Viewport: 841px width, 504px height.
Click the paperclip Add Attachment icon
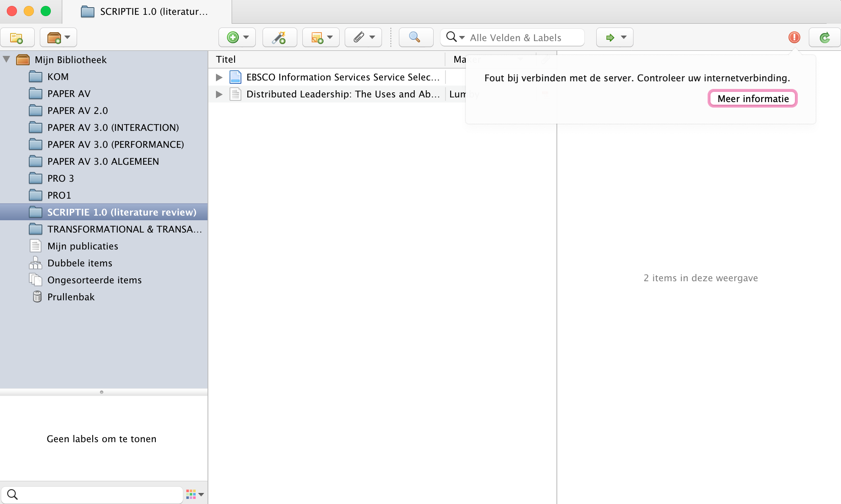coord(363,38)
